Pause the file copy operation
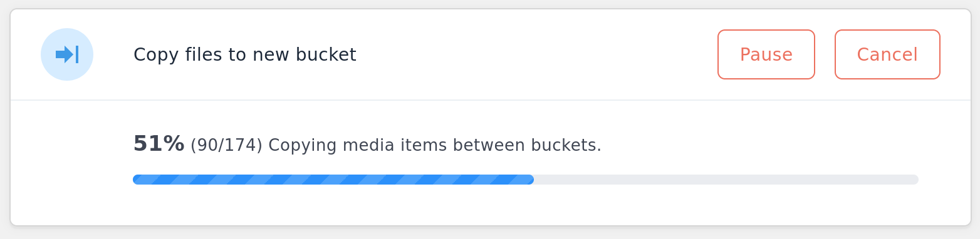This screenshot has height=239, width=980. (x=766, y=54)
